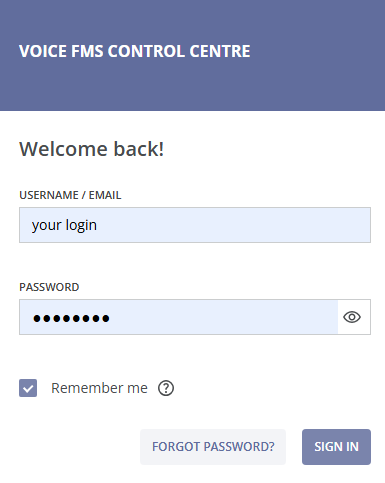
Task: Click the Voice FMS Control Centre title
Action: click(x=135, y=51)
